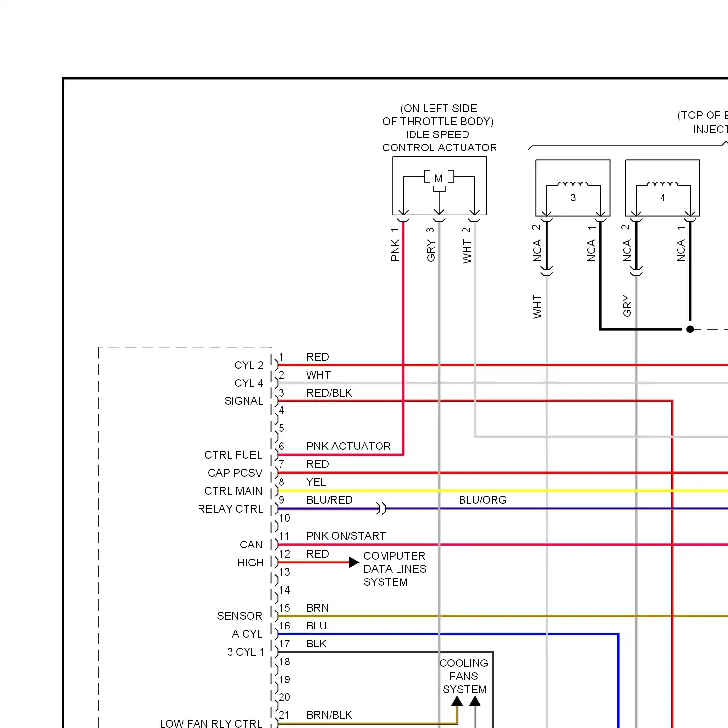Image resolution: width=728 pixels, height=728 pixels.
Task: Click the vertical PNK 1 wire label
Action: (395, 244)
